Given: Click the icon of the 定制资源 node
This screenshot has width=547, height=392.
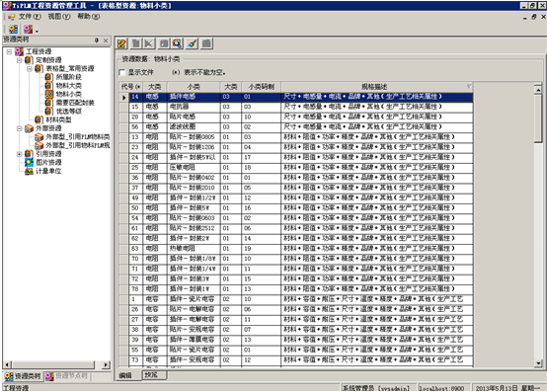Looking at the screenshot, I should pos(29,60).
